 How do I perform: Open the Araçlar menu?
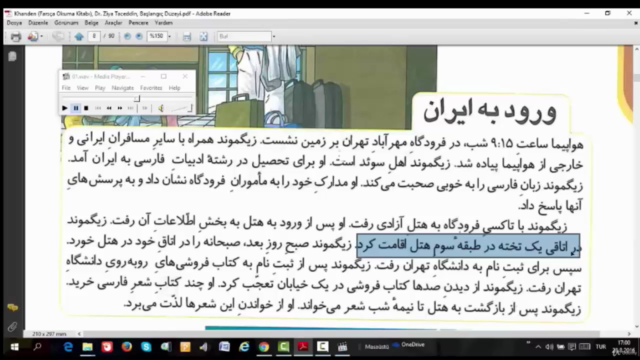(113, 23)
